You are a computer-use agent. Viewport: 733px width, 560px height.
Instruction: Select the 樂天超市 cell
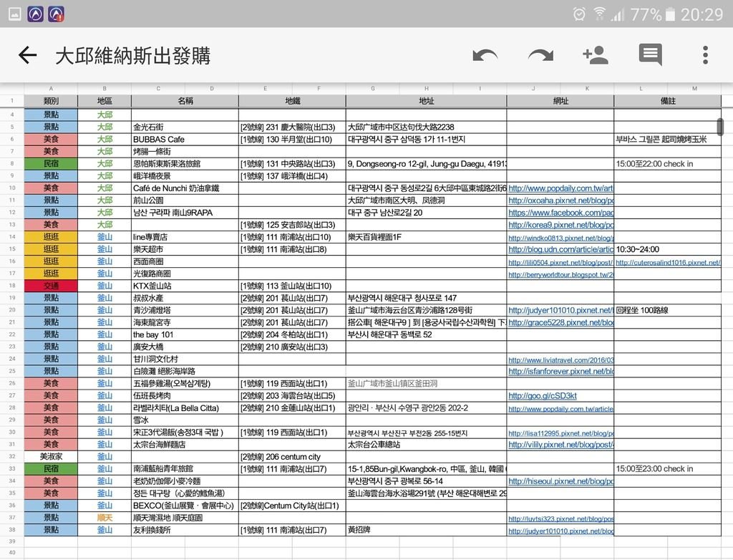click(185, 249)
